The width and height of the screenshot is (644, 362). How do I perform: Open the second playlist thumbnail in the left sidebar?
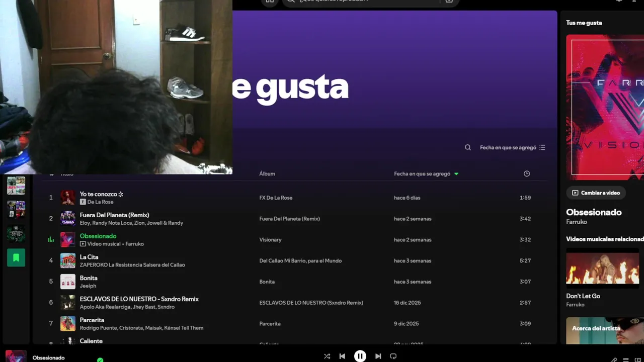pyautogui.click(x=16, y=209)
